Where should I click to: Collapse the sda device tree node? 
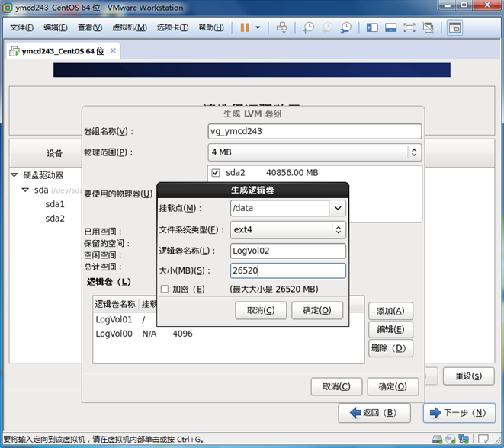[25, 190]
